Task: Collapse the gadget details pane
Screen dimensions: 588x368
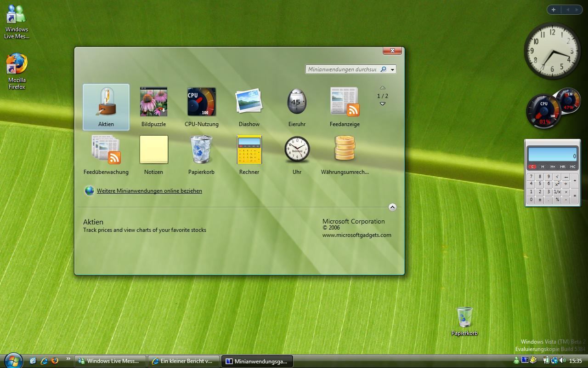Action: point(392,207)
